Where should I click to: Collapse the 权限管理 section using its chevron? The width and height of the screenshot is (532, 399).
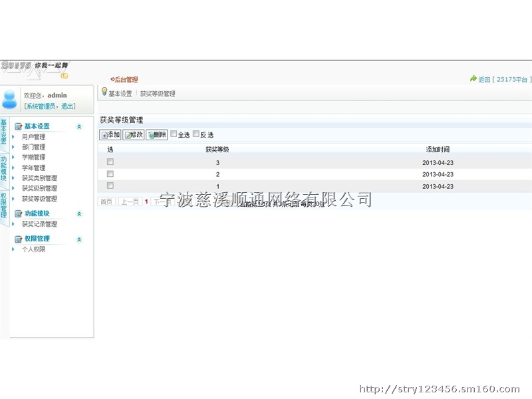coord(79,239)
